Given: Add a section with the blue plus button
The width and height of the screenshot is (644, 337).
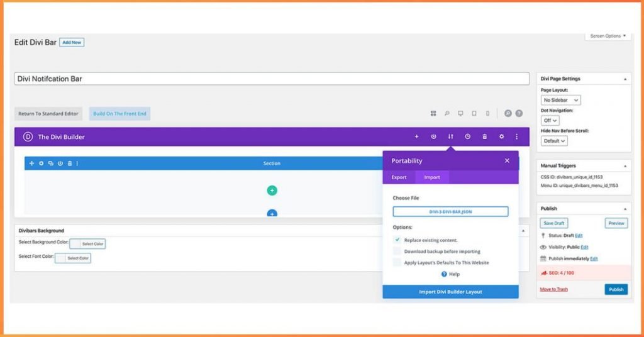Looking at the screenshot, I should tap(272, 213).
